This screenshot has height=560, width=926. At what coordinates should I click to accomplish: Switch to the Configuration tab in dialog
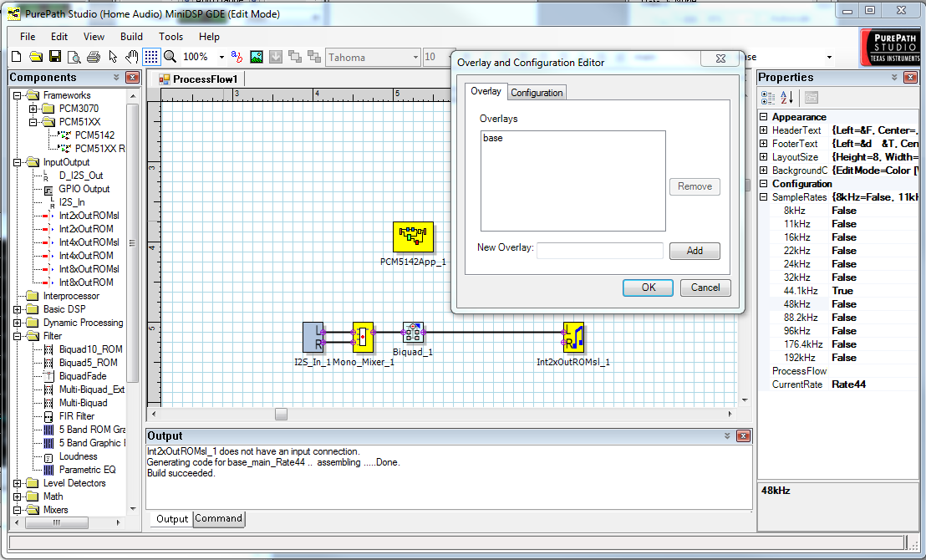point(537,93)
